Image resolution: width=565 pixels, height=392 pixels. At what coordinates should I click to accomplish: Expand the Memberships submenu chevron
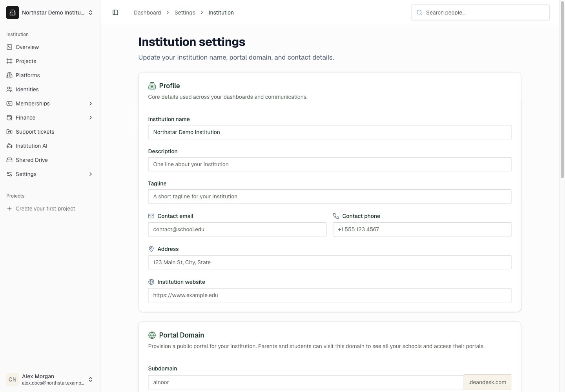91,103
